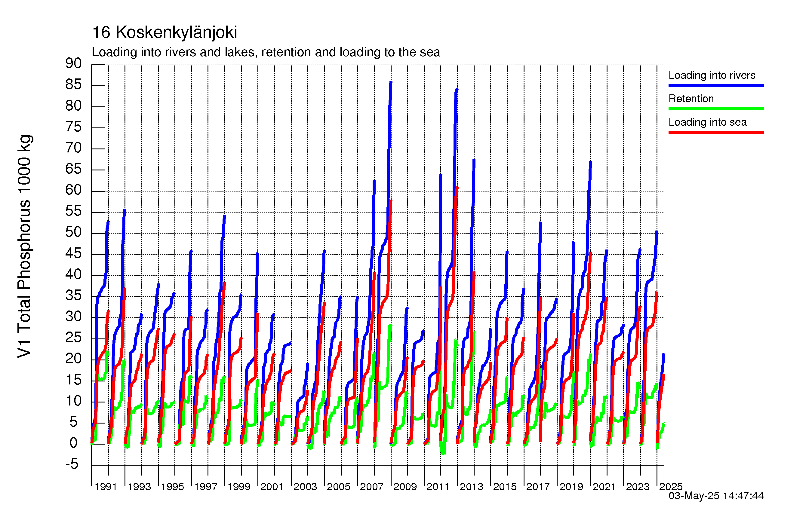Click the y-axis value -5
The width and height of the screenshot is (812, 511).
[72, 464]
